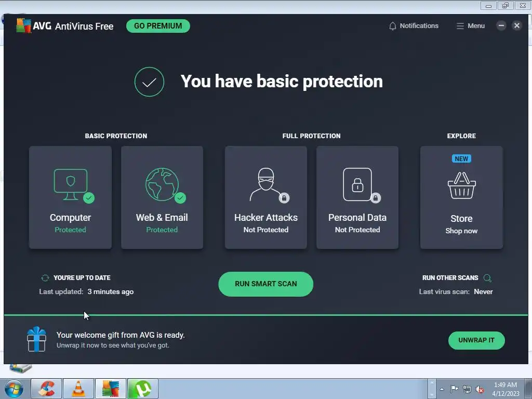This screenshot has height=399, width=532.
Task: Click the 'Last updated: 3 minutes ago' text
Action: pyautogui.click(x=87, y=292)
